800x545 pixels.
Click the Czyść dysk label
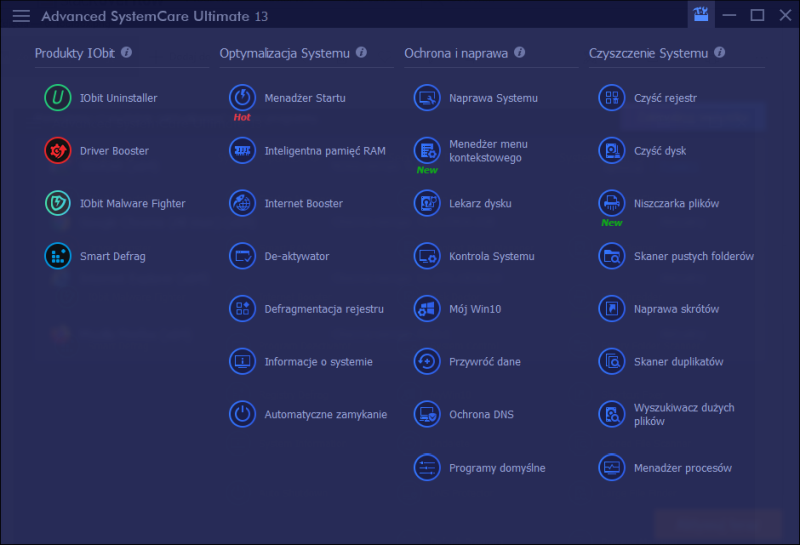pyautogui.click(x=660, y=151)
